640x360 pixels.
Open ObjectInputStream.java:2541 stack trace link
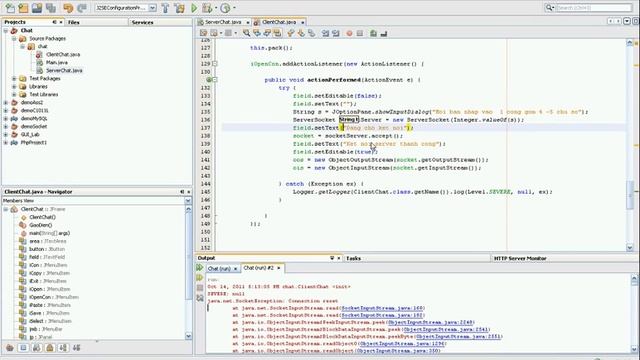445,329
